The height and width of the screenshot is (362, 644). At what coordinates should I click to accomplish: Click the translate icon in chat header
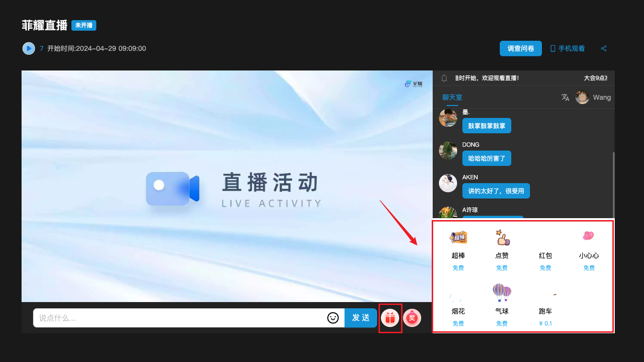[x=565, y=97]
